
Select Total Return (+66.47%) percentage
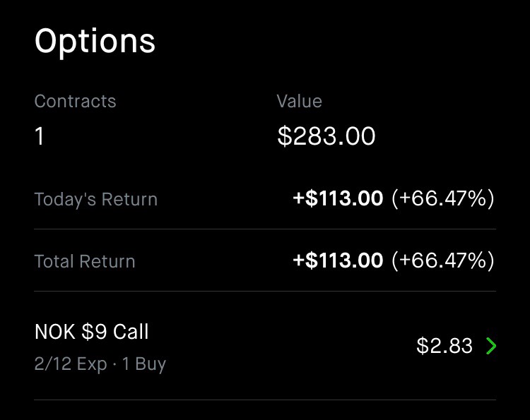[x=443, y=260]
